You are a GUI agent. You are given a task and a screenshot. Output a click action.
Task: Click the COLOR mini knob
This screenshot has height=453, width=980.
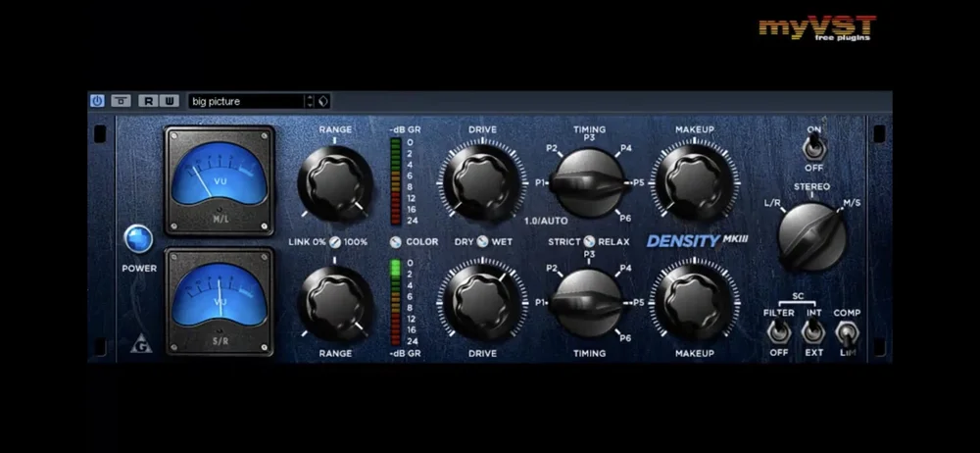(396, 242)
